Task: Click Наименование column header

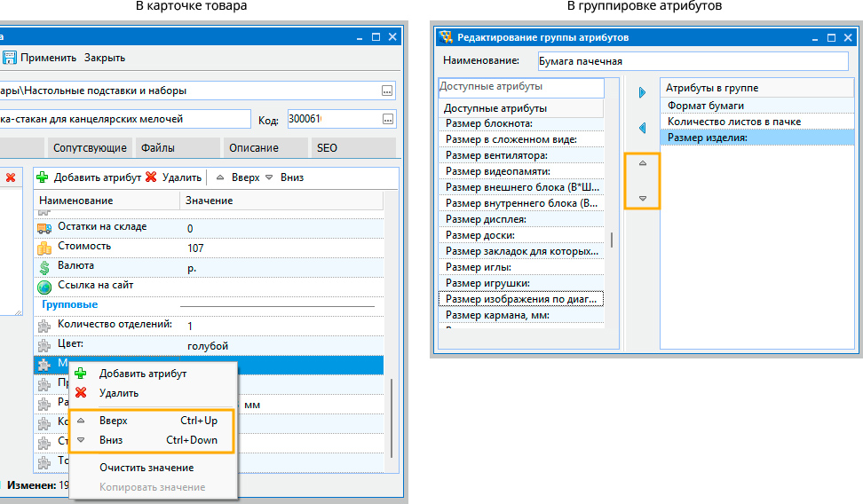Action: point(107,201)
